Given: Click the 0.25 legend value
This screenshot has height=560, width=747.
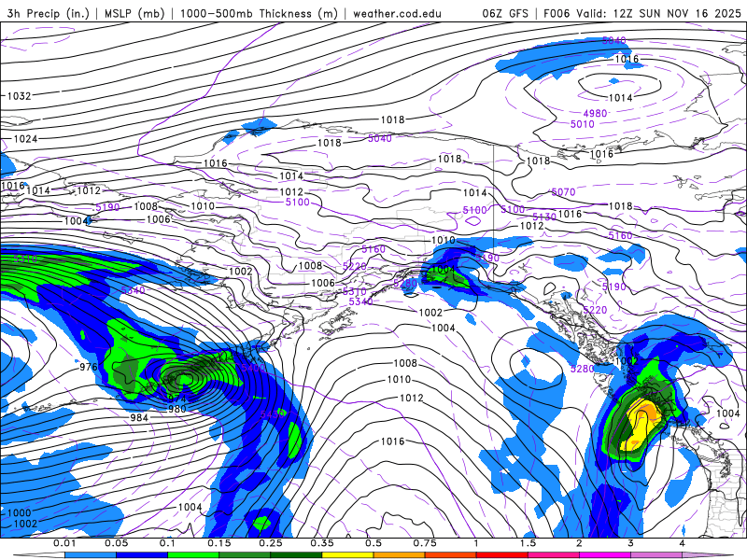Looking at the screenshot, I should tap(271, 543).
